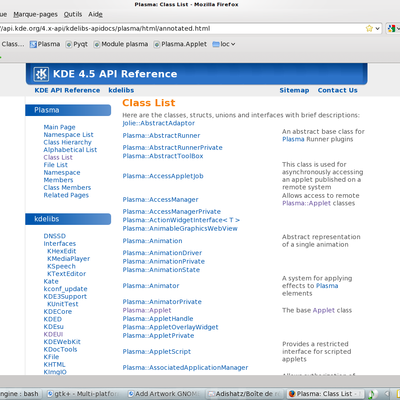Open the Plasma::Animation class
Screen dimensions: 400x400
point(152,241)
